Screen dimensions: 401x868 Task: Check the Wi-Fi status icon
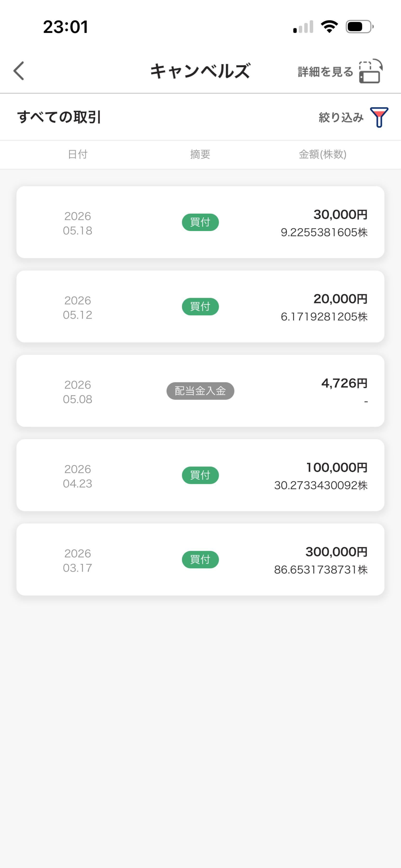point(329,27)
